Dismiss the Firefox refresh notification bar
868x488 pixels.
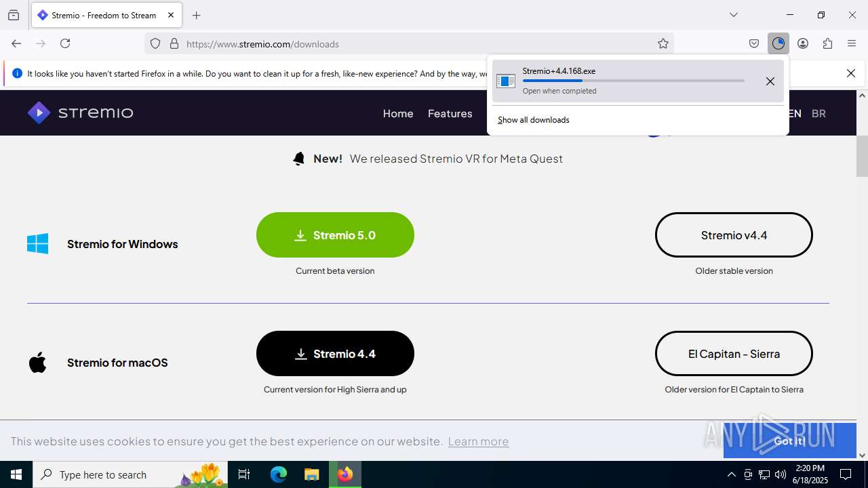point(851,73)
